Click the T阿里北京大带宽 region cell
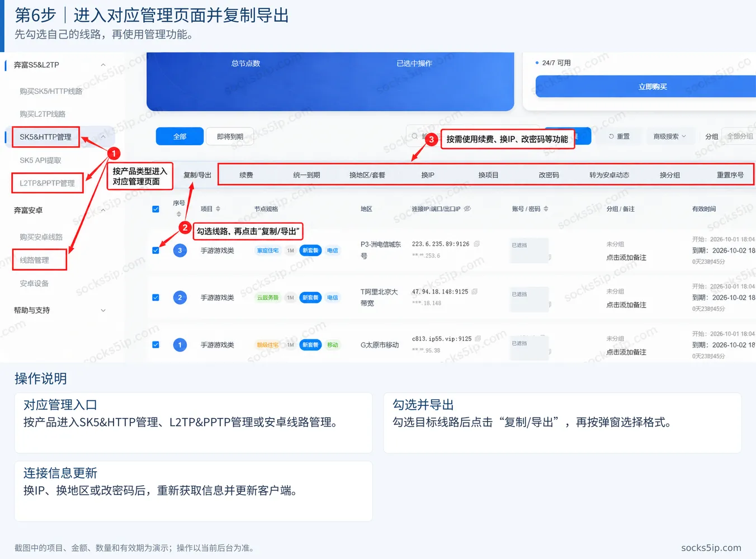This screenshot has width=756, height=559. [x=379, y=297]
